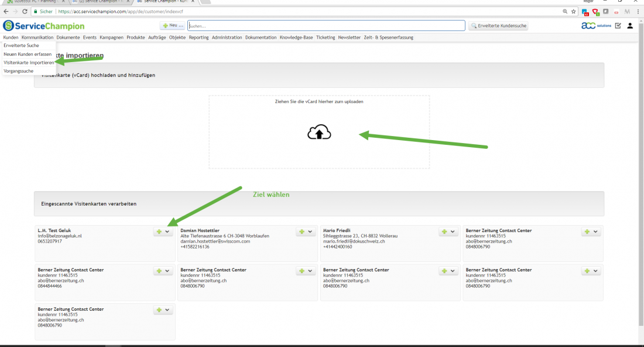Click Erweiterte Kundensuche button
644x347 pixels.
(499, 25)
